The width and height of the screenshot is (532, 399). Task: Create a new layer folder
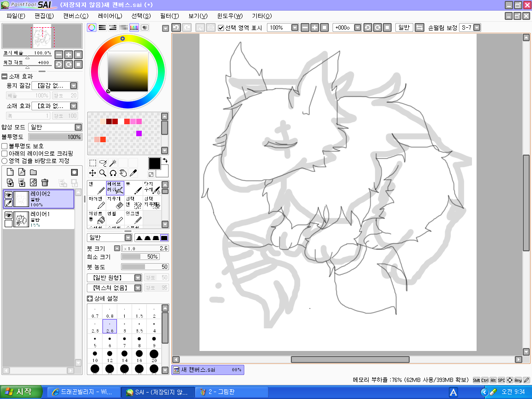tap(33, 172)
